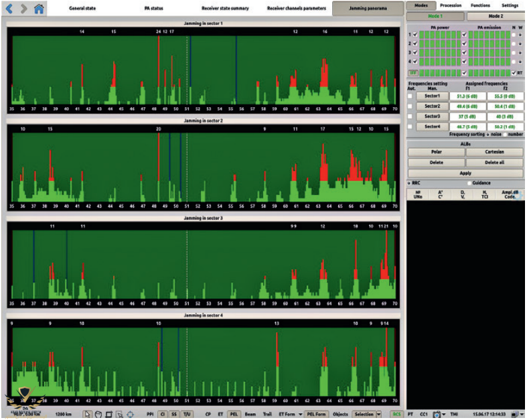The image size is (527, 420).
Task: Select the rectangle zoom tool in bottom toolbar
Action: (x=108, y=414)
